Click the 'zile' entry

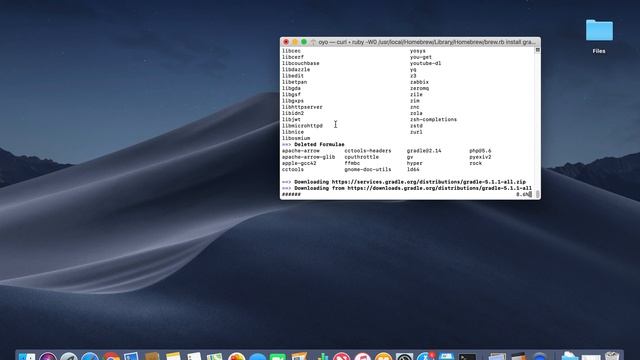pyautogui.click(x=416, y=95)
